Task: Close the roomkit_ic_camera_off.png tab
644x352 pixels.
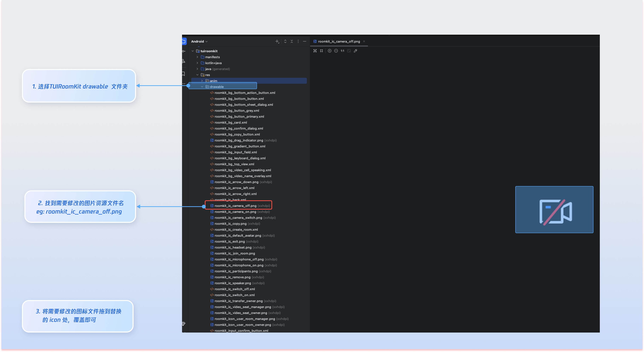Action: coord(364,42)
